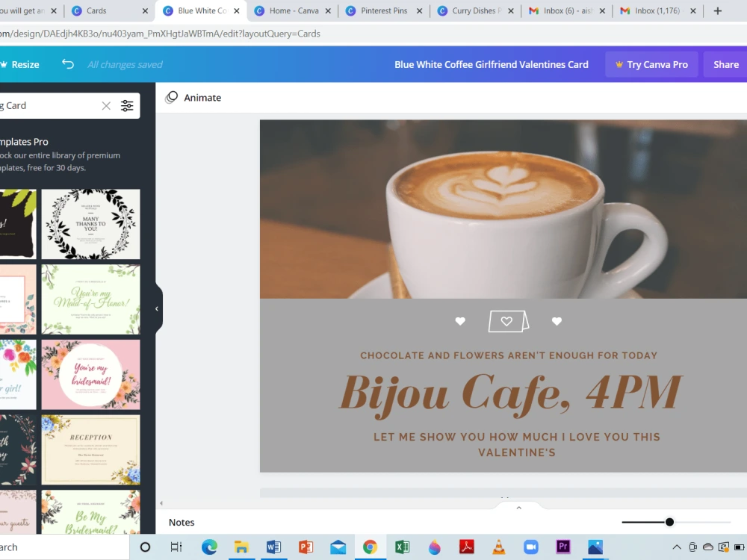Click the undo arrow in the toolbar

67,64
